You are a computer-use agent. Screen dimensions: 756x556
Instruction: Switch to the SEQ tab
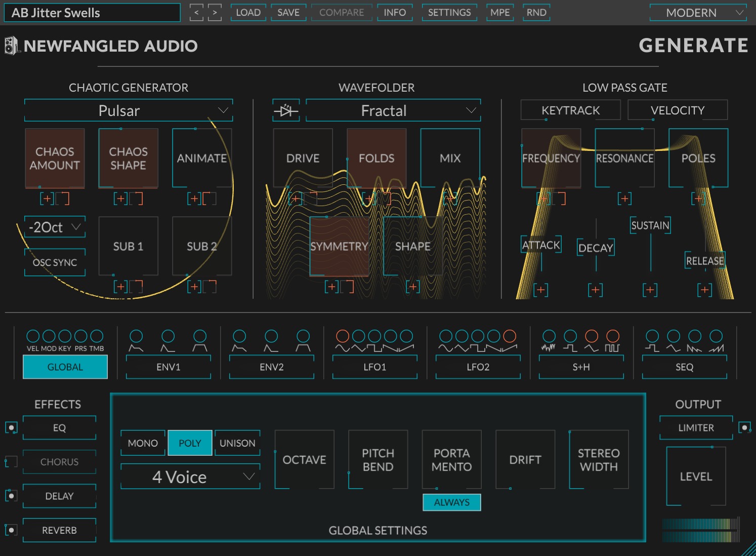[x=685, y=367]
